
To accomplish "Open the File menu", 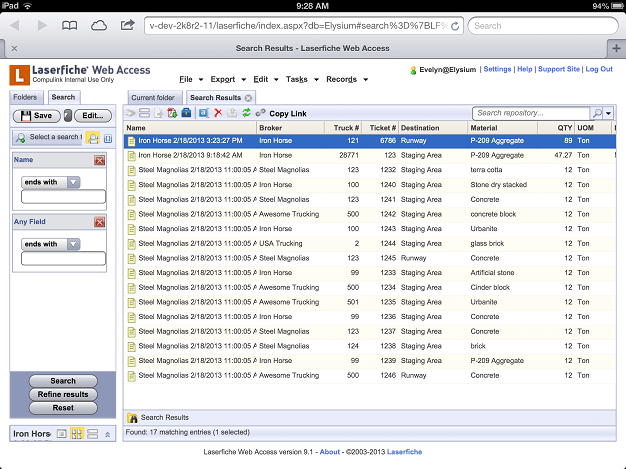I will pyautogui.click(x=191, y=79).
